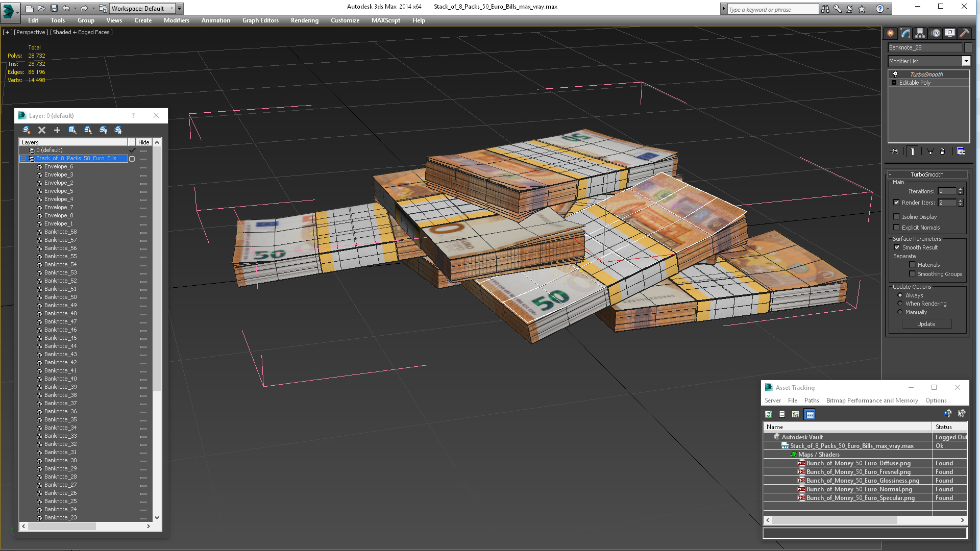Click Delete layer X icon
Image resolution: width=980 pixels, height=551 pixels.
point(42,130)
